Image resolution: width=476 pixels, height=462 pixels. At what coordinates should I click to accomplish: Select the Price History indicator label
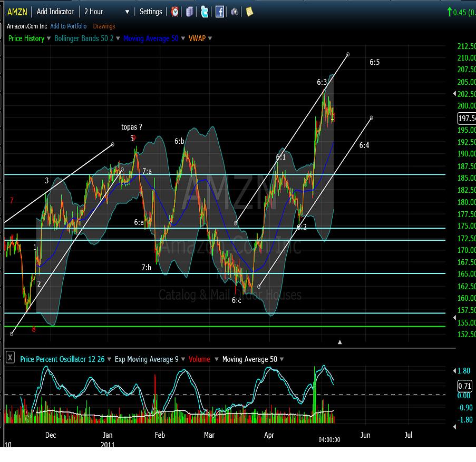(x=26, y=38)
